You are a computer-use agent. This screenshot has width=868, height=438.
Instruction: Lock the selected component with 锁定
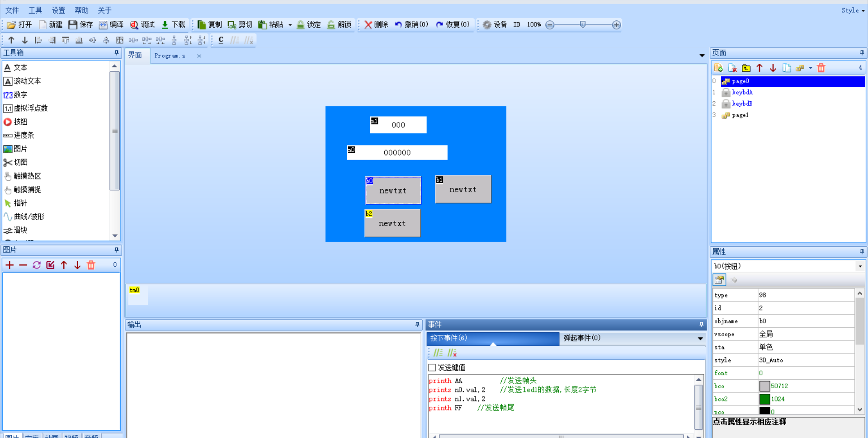[x=309, y=24]
